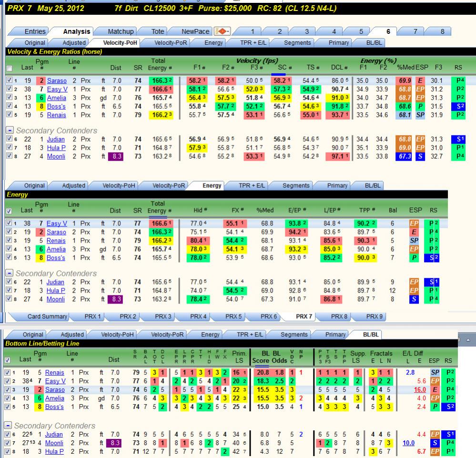Image resolution: width=476 pixels, height=458 pixels.
Task: Open Boss's link in Energy table
Action: click(56, 257)
